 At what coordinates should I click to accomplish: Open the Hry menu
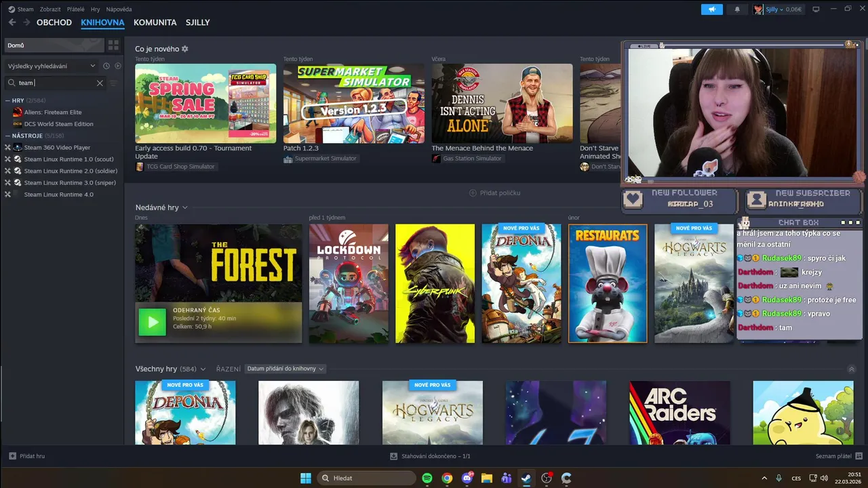click(x=95, y=9)
